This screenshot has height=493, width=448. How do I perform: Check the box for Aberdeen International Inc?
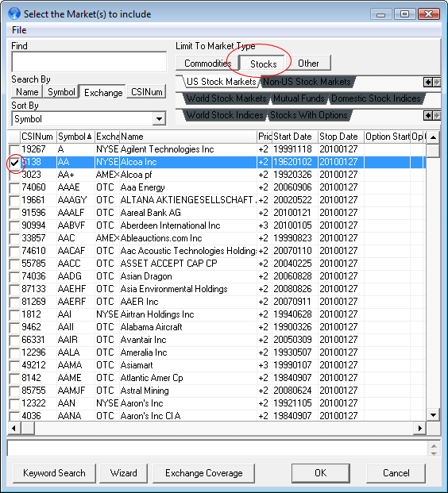[14, 225]
